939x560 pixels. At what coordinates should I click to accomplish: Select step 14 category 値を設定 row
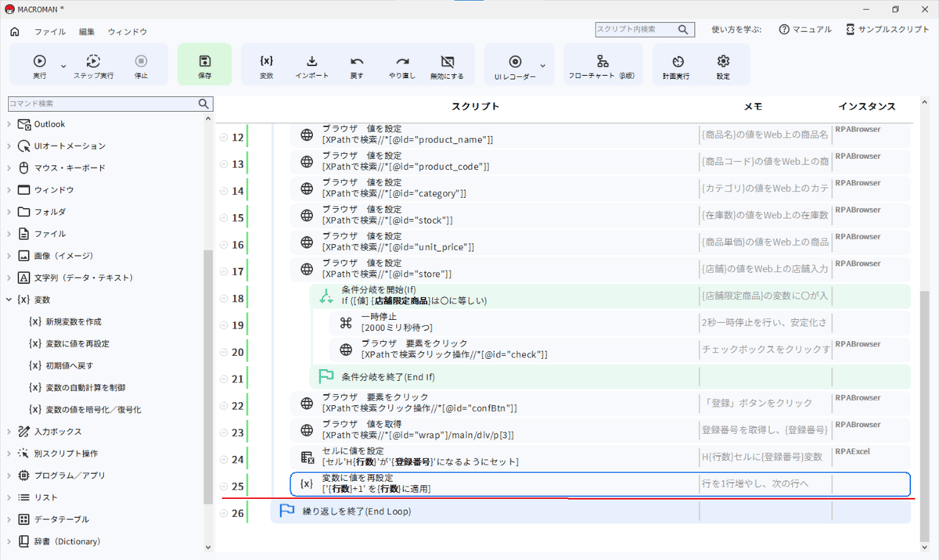click(600, 188)
